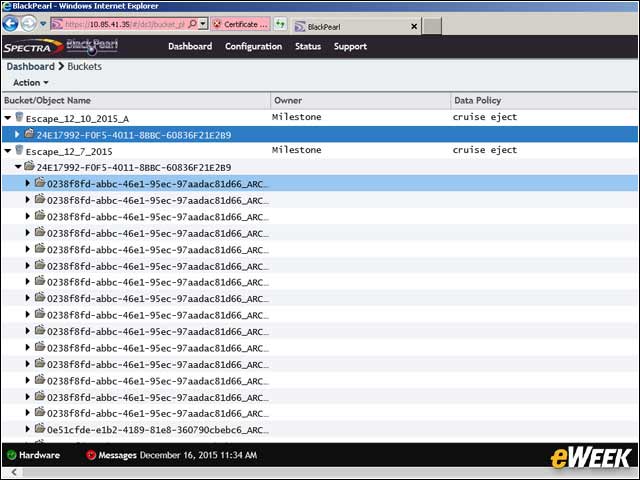Viewport: 640px width, 480px height.
Task: Expand the highlighted 24E17992 folder row
Action: tap(17, 134)
